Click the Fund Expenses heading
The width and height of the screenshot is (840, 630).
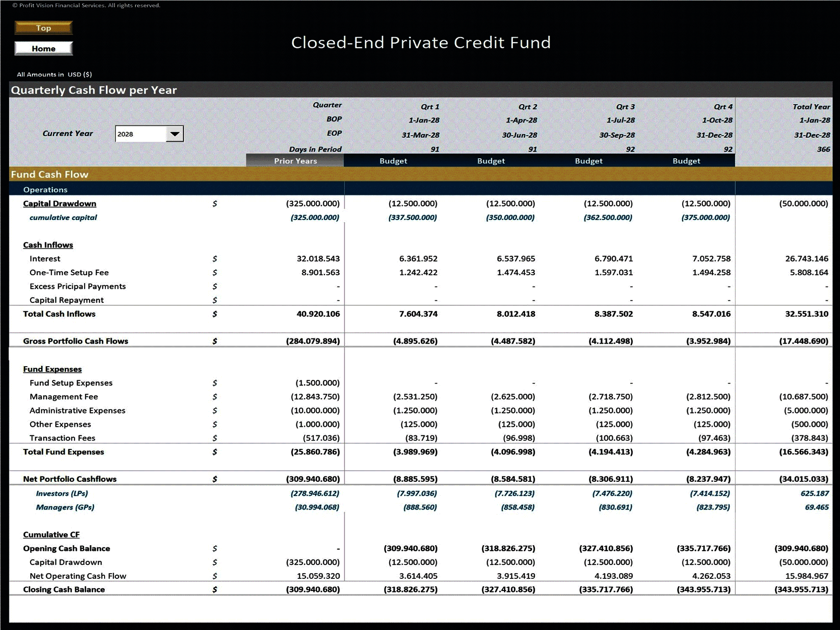click(x=52, y=369)
